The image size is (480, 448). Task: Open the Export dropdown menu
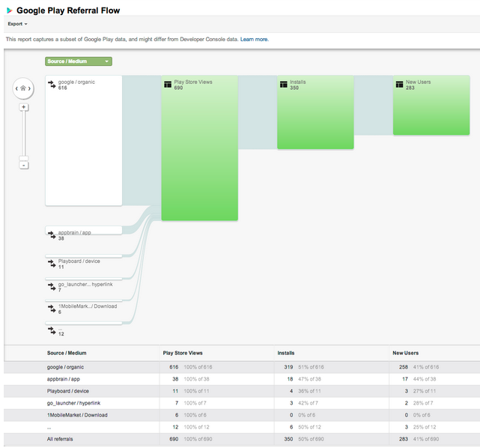click(17, 24)
